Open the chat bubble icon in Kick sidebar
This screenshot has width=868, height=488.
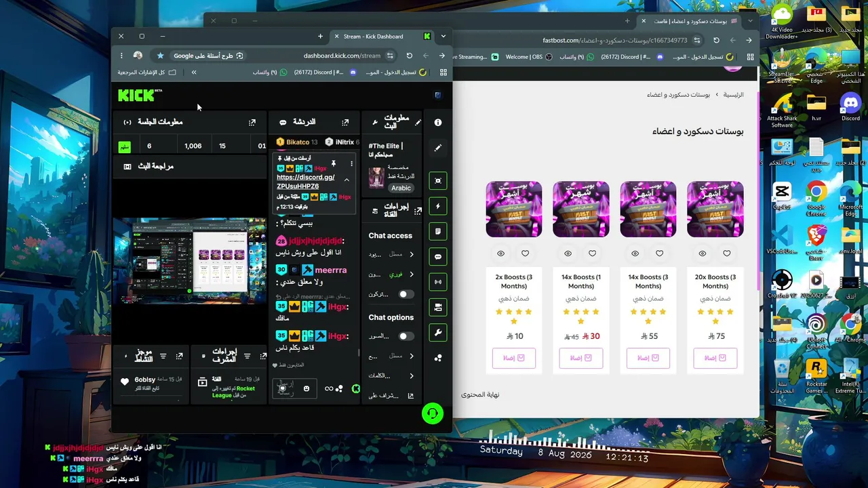point(438,257)
